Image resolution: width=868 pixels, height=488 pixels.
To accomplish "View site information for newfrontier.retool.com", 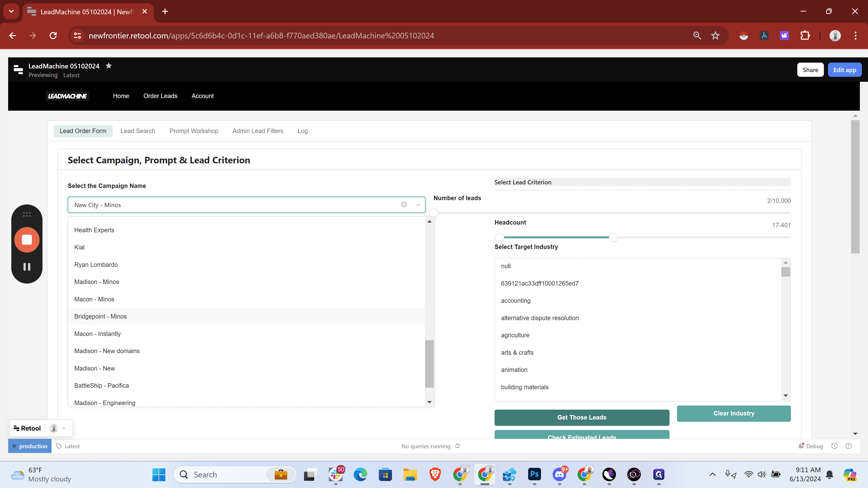I will 77,35.
